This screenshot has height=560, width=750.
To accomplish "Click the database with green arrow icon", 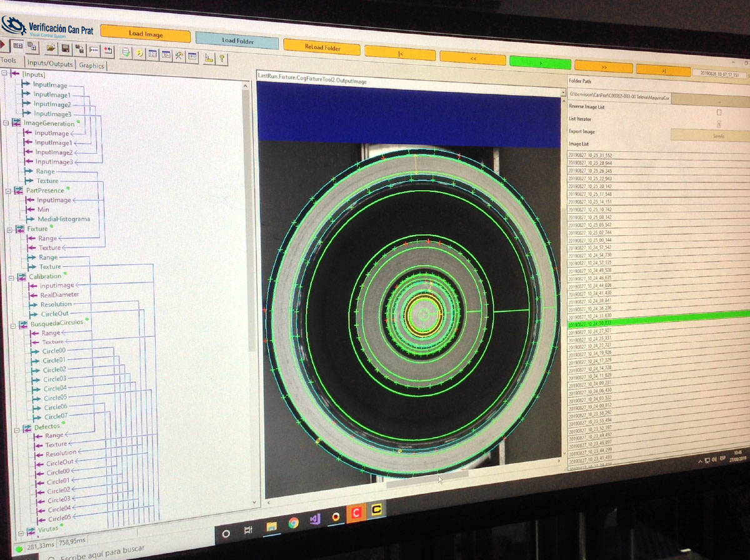I will (126, 52).
